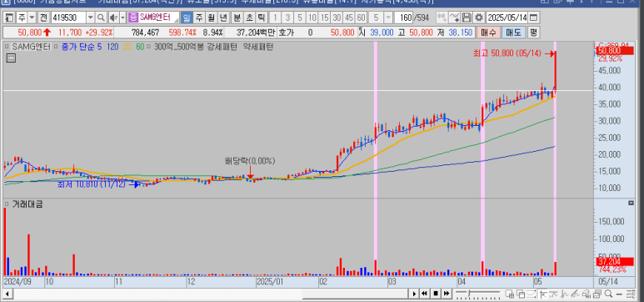Click the voice/speaker alert icon
644x302 pixels.
click(x=113, y=18)
